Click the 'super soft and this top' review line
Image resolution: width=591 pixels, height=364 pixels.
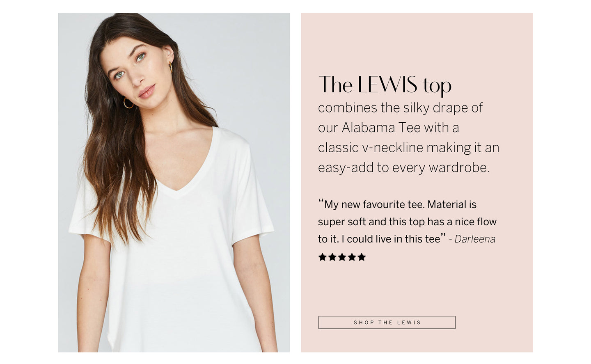tap(408, 222)
